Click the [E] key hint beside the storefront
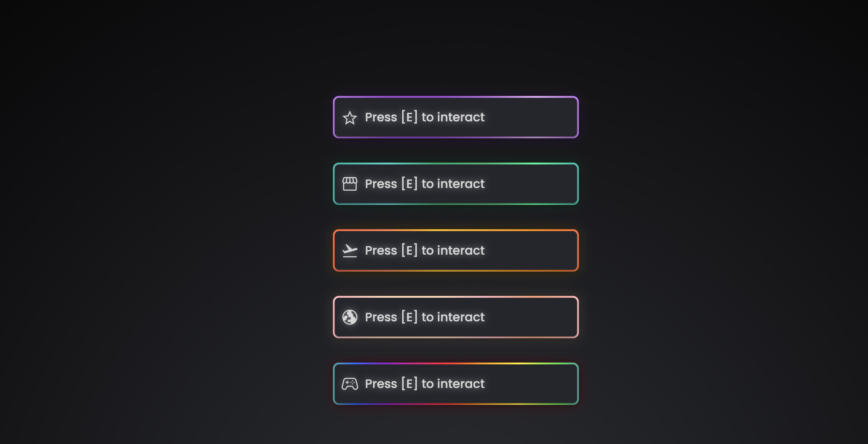 point(409,184)
